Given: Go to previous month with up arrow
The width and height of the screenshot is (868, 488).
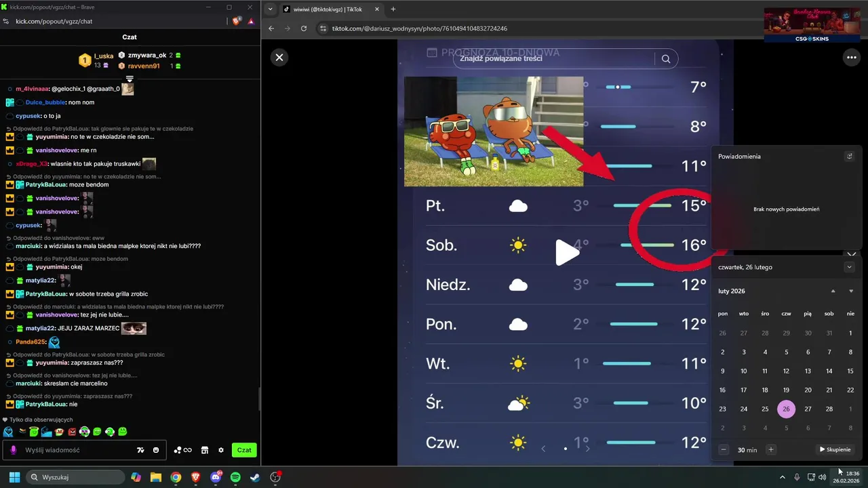Looking at the screenshot, I should pyautogui.click(x=833, y=291).
